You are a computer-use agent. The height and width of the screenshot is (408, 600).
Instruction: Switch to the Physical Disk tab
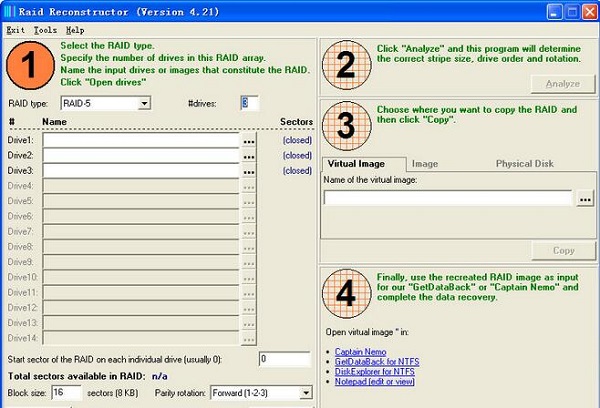(524, 164)
